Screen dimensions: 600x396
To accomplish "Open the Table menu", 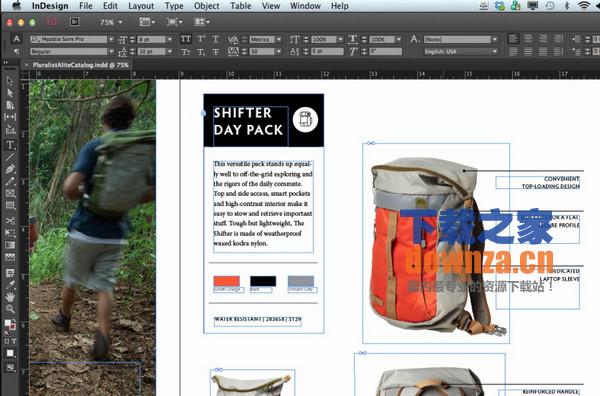I will click(x=241, y=6).
